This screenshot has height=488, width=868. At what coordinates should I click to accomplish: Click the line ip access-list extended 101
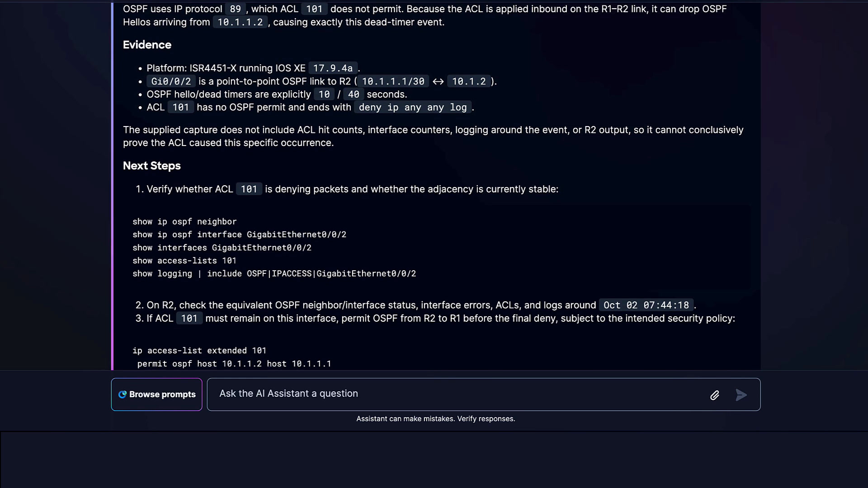pos(199,351)
